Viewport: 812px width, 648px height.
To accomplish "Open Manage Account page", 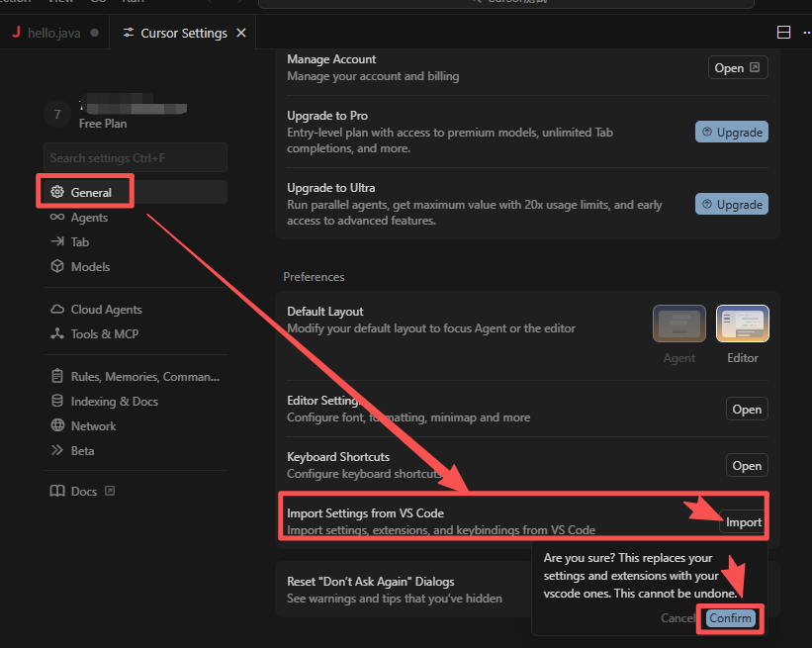I will click(738, 68).
